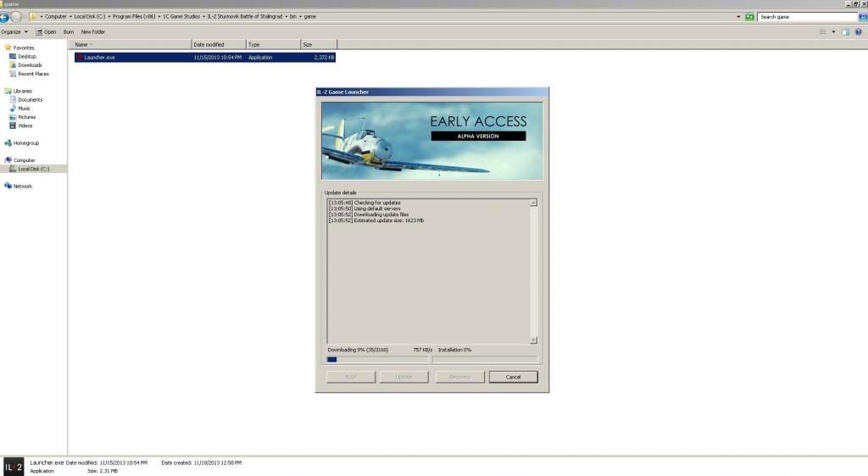Viewport: 868px width, 476px height.
Task: Select Program Files (x86) breadcrumb segment
Action: (134, 17)
